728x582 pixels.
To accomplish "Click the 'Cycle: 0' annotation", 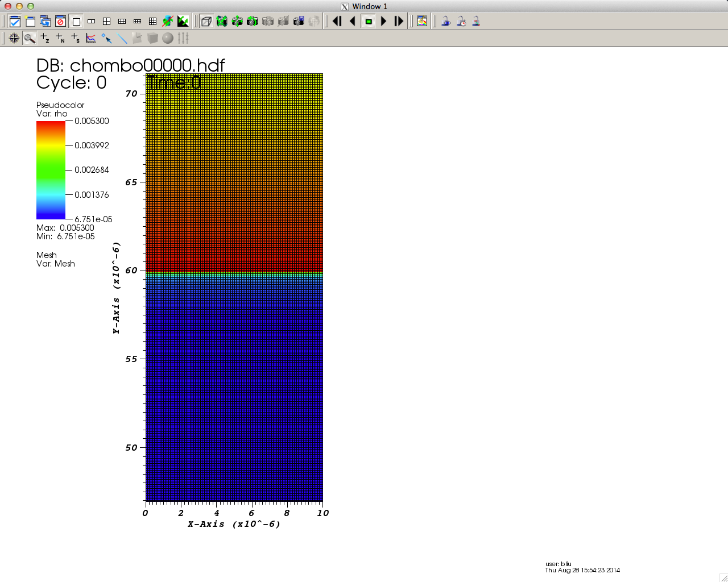I will (71, 83).
